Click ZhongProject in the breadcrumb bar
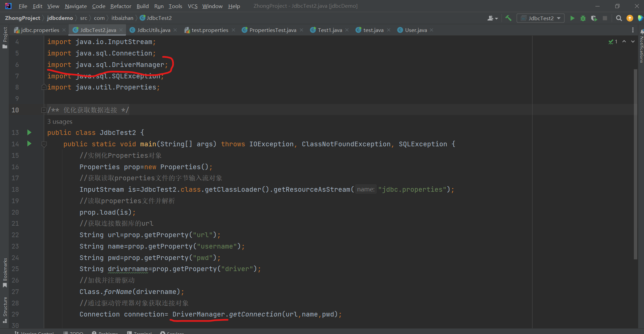Viewport: 644px width, 334px height. tap(23, 18)
